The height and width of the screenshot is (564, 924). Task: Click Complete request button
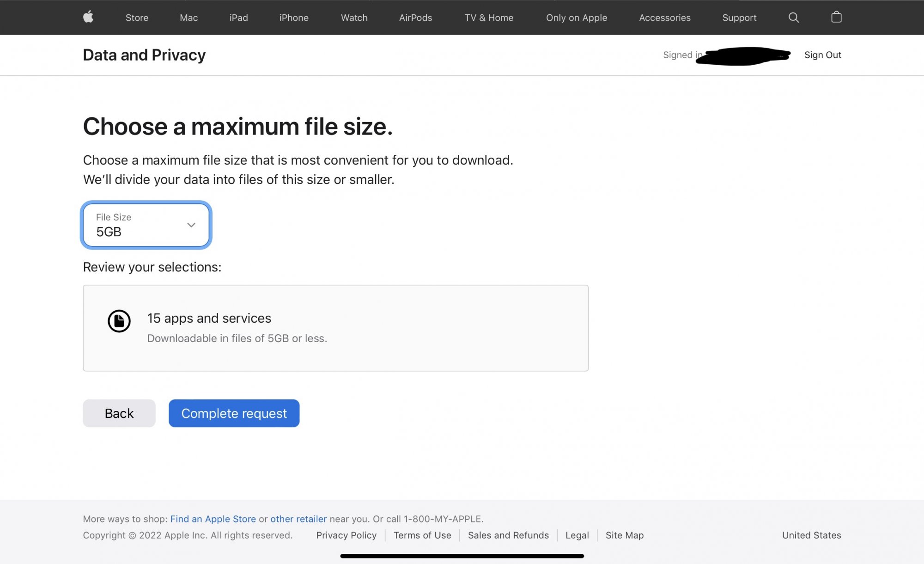click(x=234, y=413)
